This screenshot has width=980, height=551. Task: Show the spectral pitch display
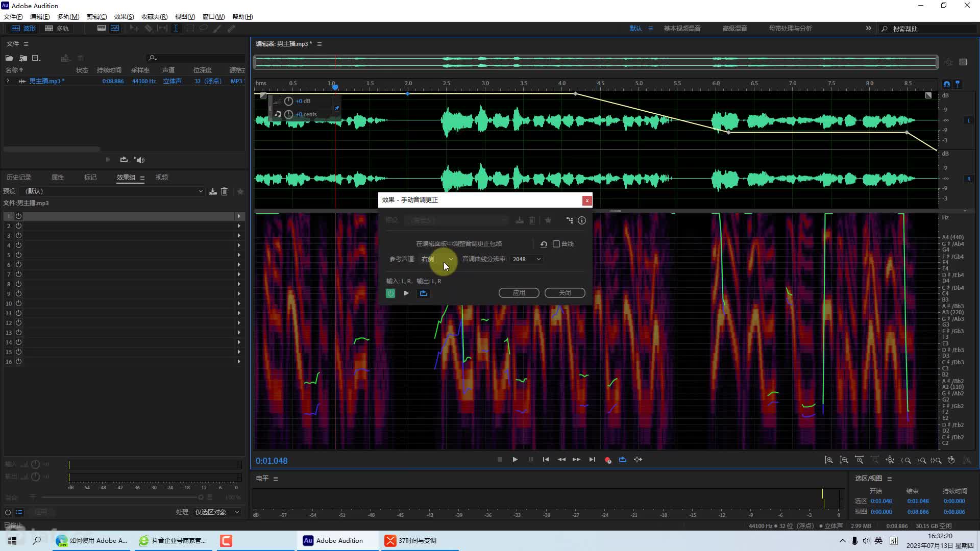(x=115, y=29)
